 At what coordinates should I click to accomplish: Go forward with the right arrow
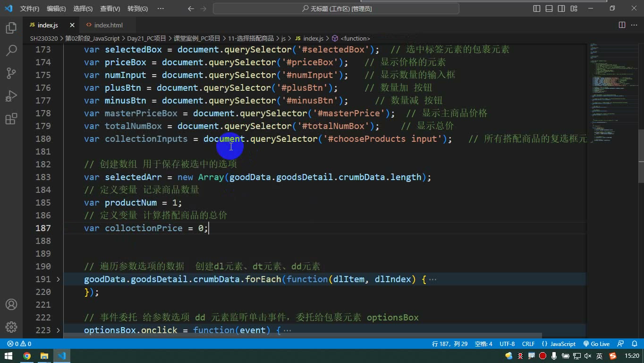coord(203,9)
